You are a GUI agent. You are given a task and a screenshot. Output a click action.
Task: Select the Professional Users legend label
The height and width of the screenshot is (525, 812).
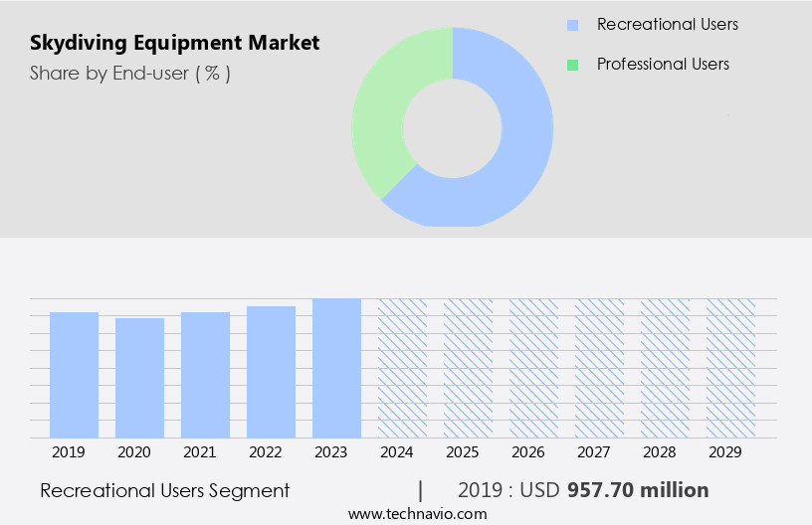click(663, 65)
